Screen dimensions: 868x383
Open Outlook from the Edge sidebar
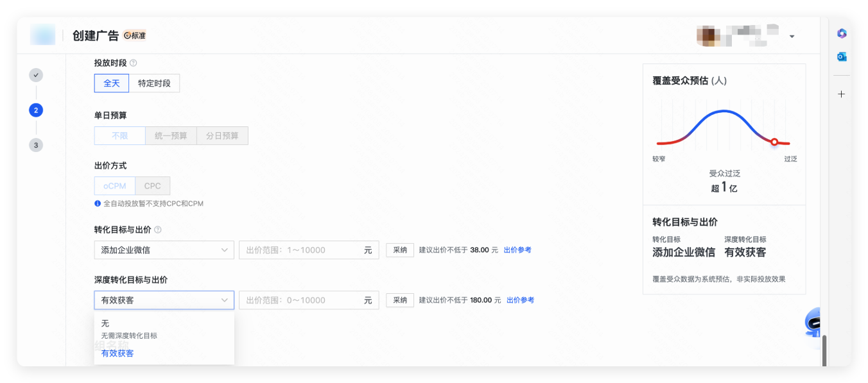841,56
